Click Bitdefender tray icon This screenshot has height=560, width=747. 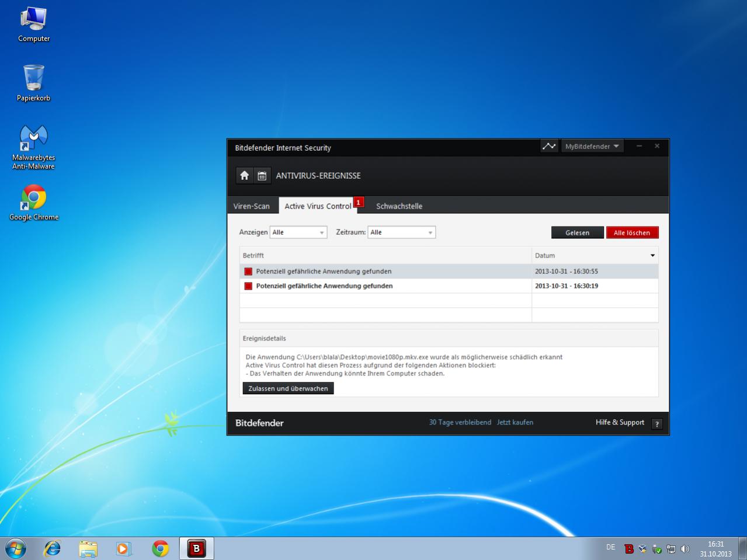coord(629,549)
